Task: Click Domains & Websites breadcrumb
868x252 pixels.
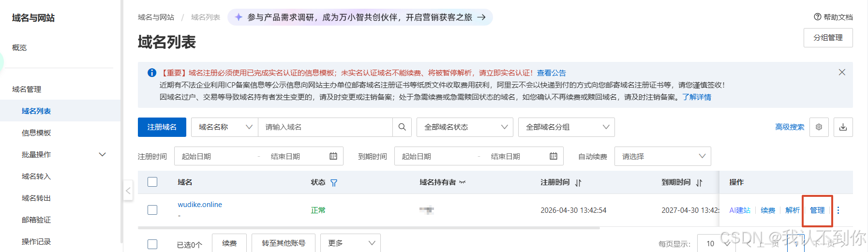Action: pos(156,17)
